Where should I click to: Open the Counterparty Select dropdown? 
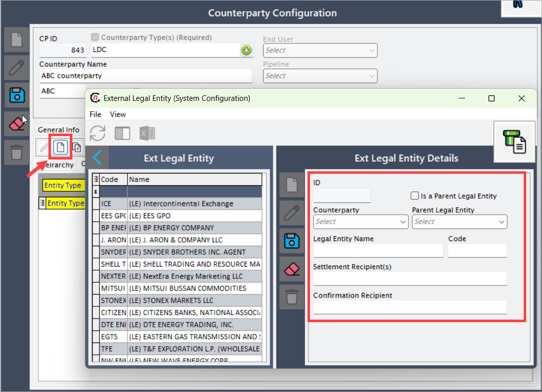click(x=361, y=222)
